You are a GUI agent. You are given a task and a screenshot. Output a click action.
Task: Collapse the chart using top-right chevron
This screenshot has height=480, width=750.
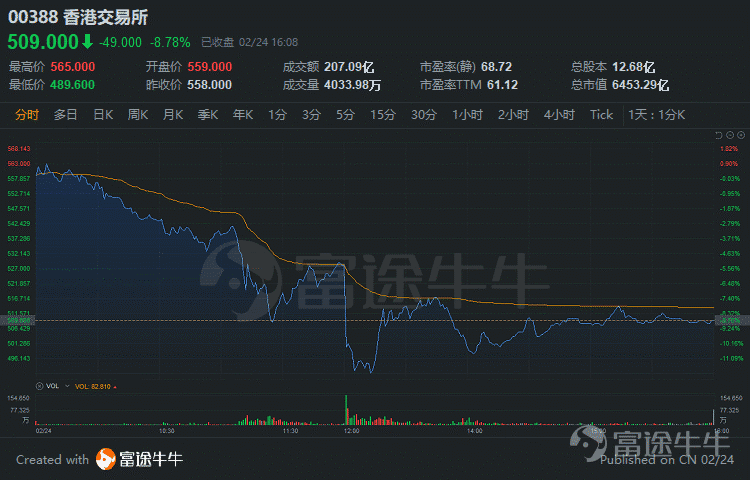tap(716, 135)
